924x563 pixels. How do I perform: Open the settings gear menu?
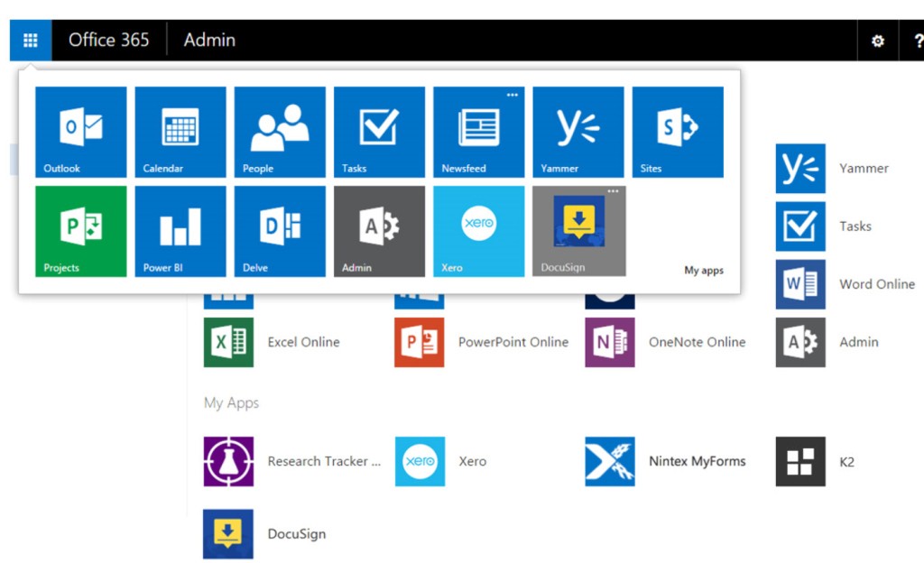(877, 41)
